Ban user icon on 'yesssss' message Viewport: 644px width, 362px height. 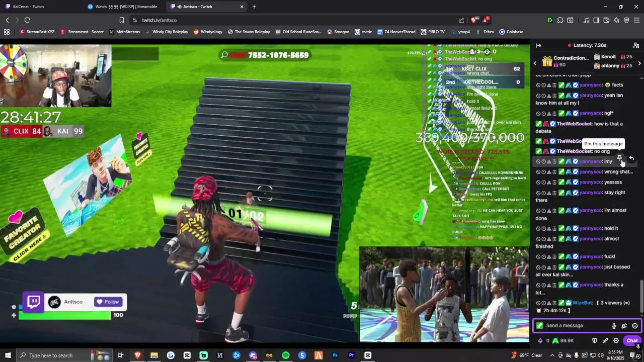point(538,183)
